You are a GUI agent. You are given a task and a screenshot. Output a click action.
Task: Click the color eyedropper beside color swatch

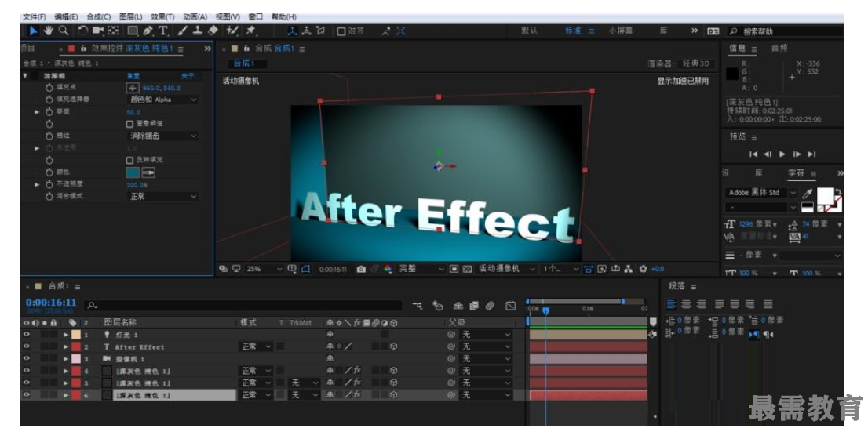148,172
